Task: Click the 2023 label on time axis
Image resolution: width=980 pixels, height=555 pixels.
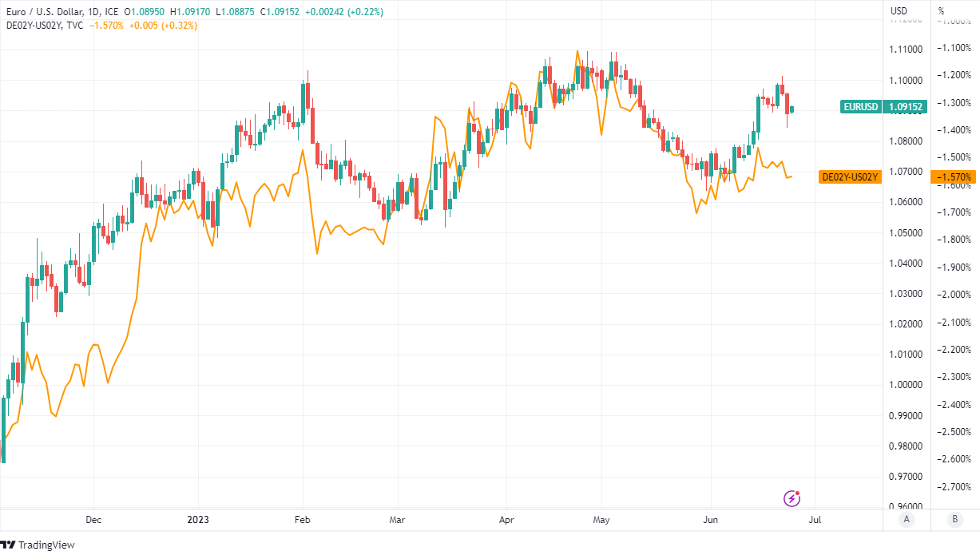Action: pos(198,519)
